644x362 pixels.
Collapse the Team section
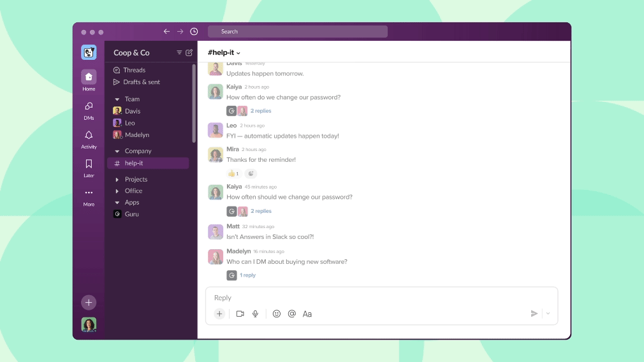click(x=117, y=99)
